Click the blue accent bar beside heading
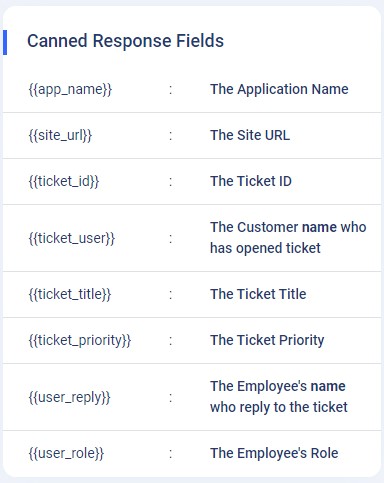This screenshot has height=483, width=384. pyautogui.click(x=5, y=42)
